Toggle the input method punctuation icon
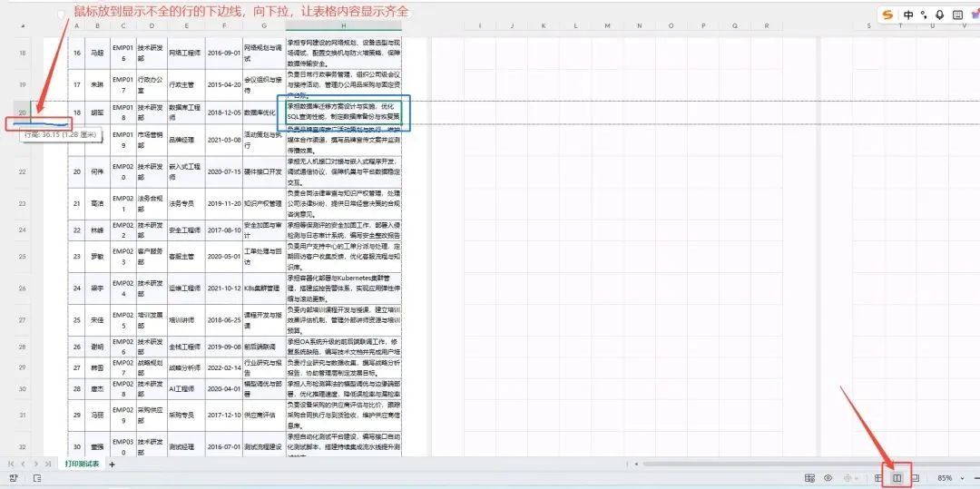Screen dimensions: 980x489 pyautogui.click(x=925, y=15)
